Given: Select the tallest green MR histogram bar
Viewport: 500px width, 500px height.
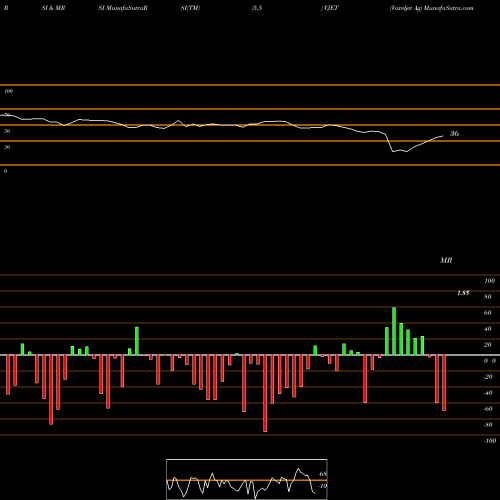Looking at the screenshot, I should click(x=394, y=331).
